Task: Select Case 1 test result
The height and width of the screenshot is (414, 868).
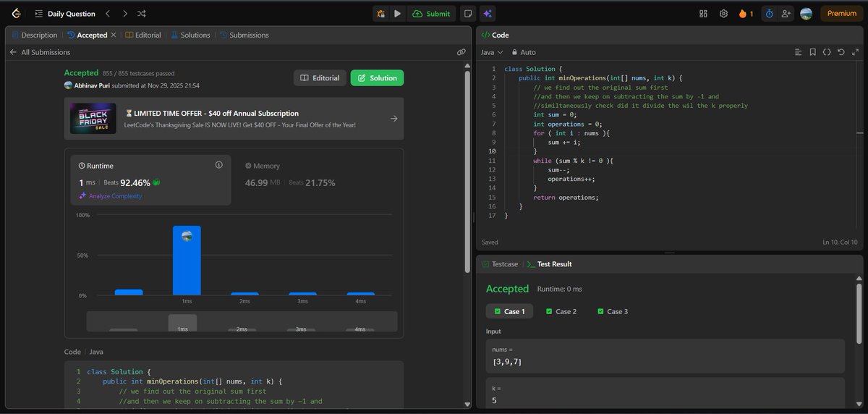Action: [510, 311]
